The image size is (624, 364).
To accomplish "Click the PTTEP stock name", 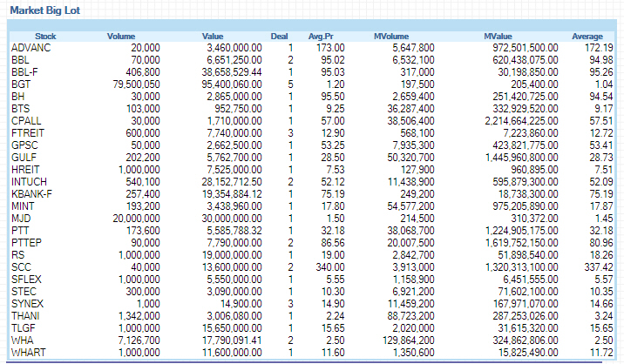I will point(26,243).
